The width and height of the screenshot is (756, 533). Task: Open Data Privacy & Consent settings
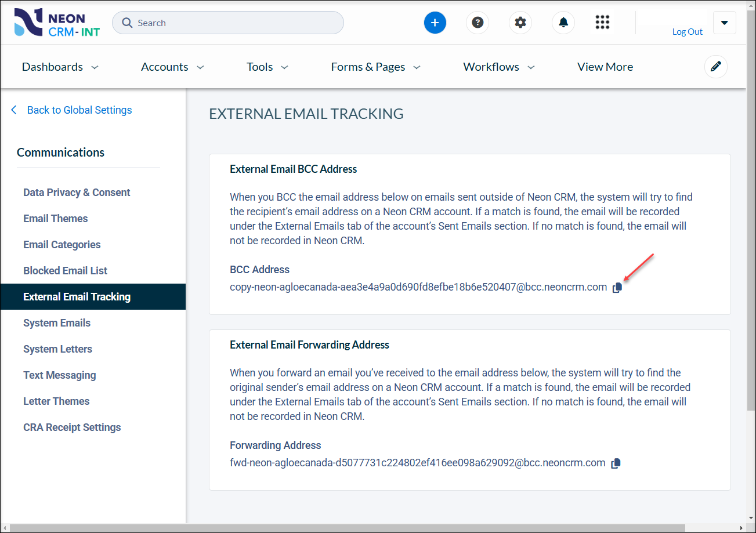[77, 193]
